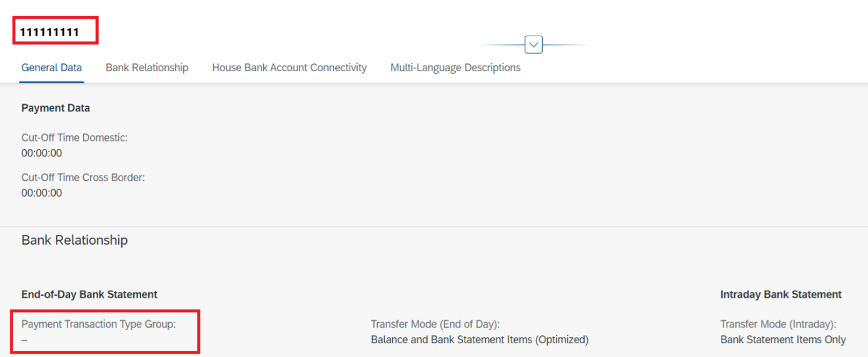Click the Payment Data section heading
The height and width of the screenshot is (357, 868).
coord(56,108)
